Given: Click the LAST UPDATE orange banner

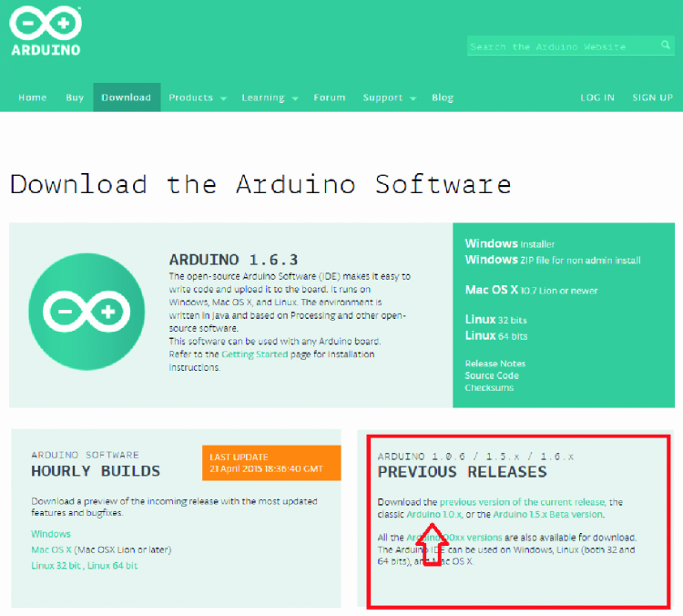Looking at the screenshot, I should pos(271,463).
